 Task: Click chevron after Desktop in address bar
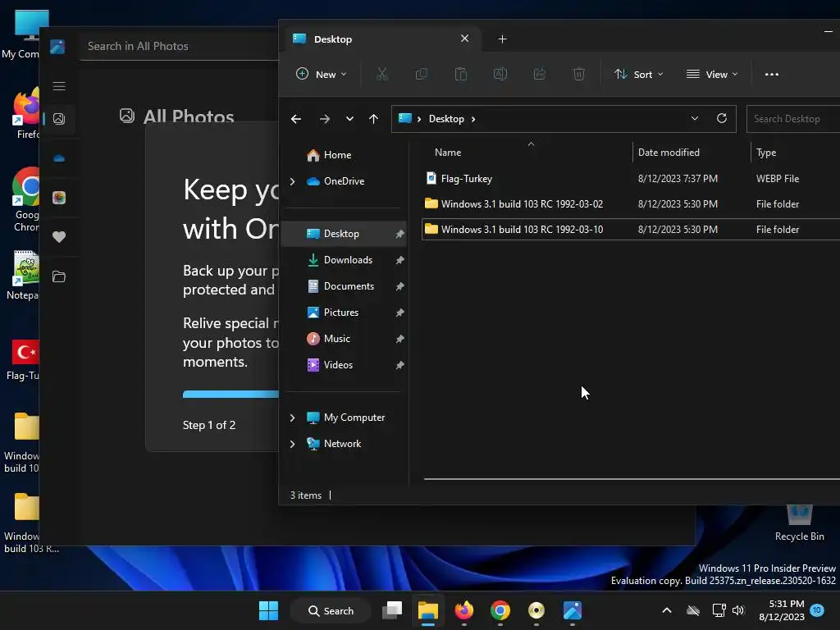(x=473, y=119)
